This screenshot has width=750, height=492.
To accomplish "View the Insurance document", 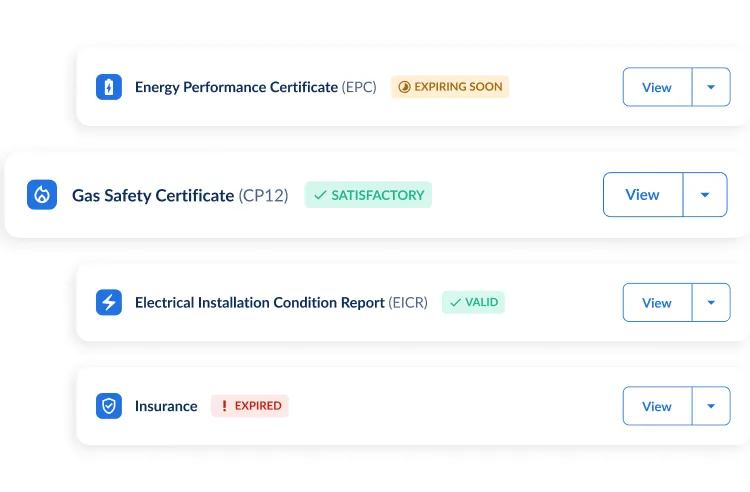I will pyautogui.click(x=657, y=406).
